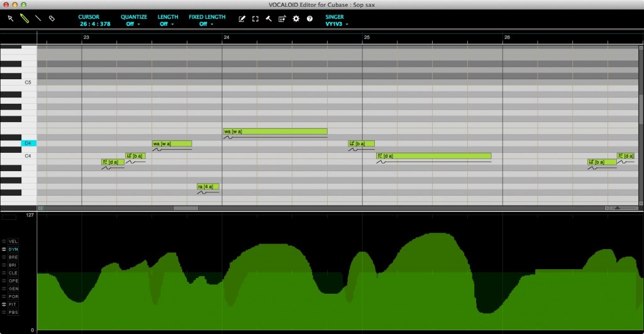This screenshot has width=644, height=334.
Task: Select the first [d a] note in bar 23
Action: (113, 162)
